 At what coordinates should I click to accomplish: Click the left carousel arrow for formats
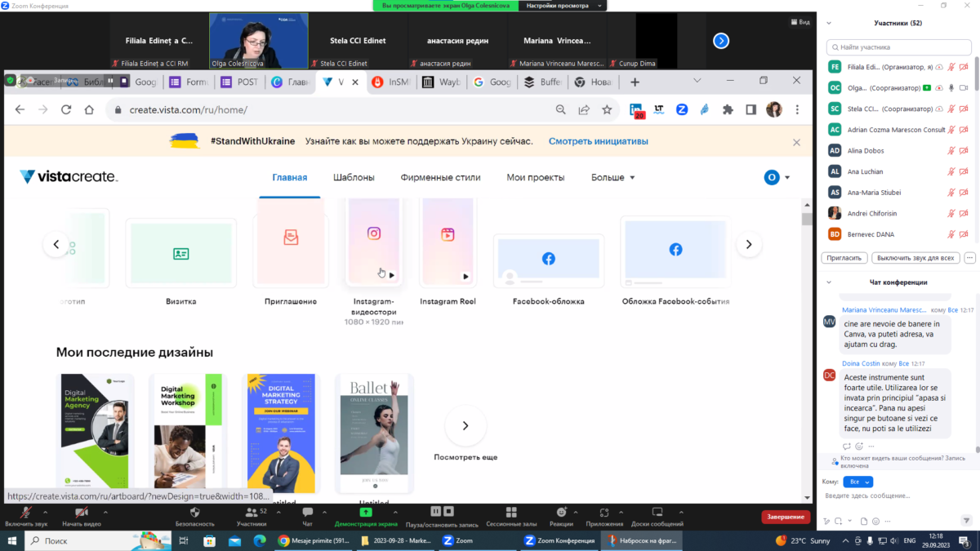coord(56,244)
